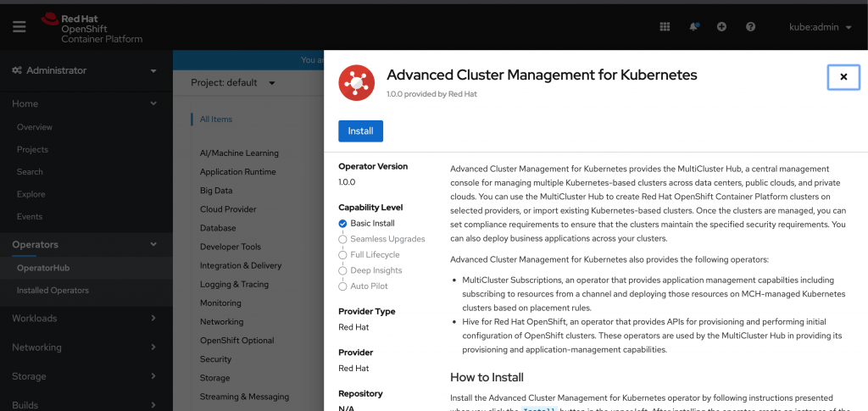Expand the Storage navigation section

pyautogui.click(x=85, y=376)
